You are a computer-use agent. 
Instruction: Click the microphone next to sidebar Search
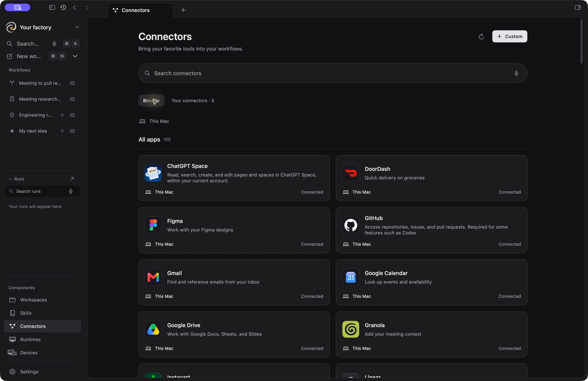pos(54,44)
